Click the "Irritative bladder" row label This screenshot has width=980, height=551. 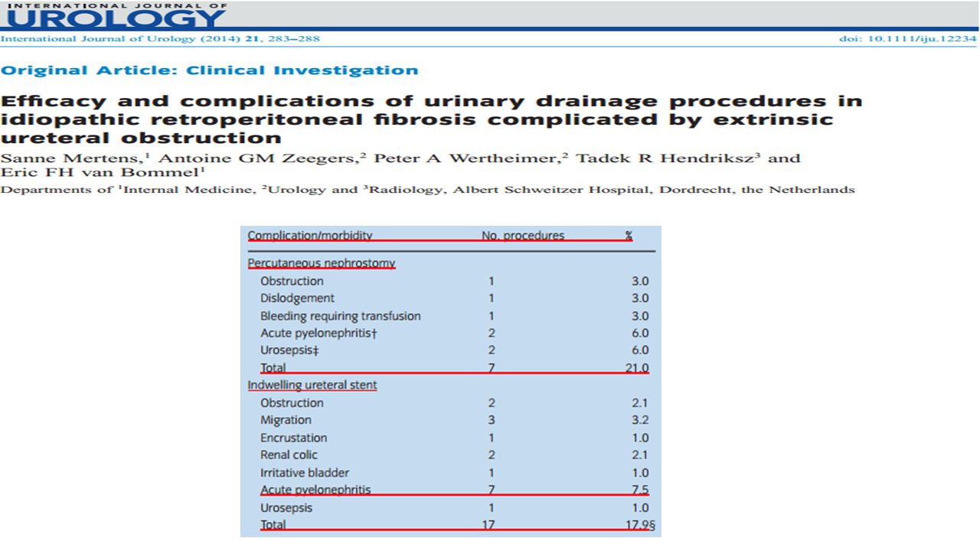pyautogui.click(x=305, y=473)
